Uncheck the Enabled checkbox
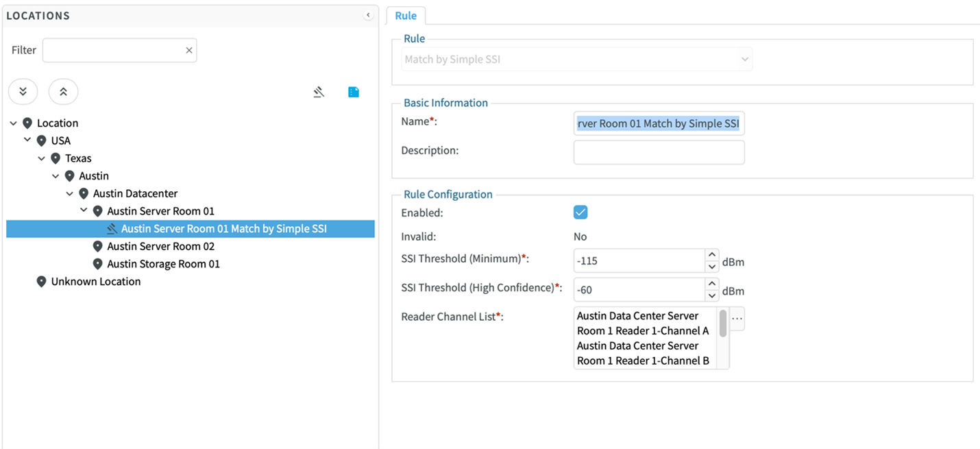This screenshot has width=980, height=449. (580, 213)
